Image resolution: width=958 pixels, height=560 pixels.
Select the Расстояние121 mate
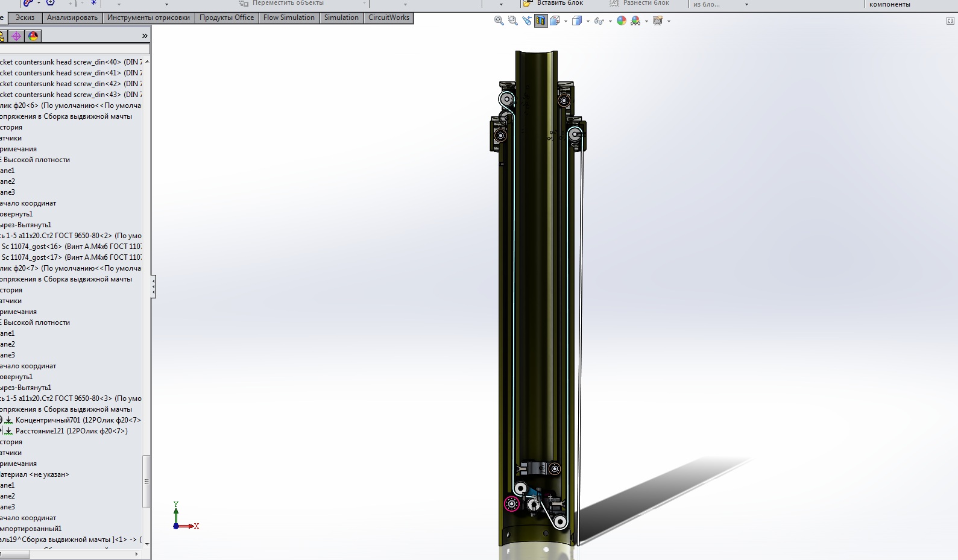tap(72, 431)
